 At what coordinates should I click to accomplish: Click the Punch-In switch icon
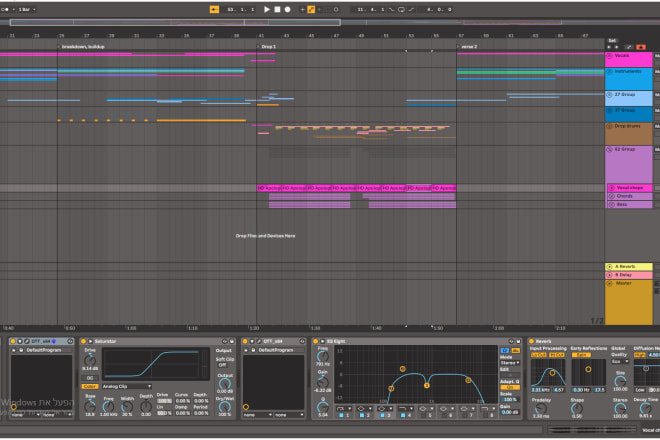point(391,9)
